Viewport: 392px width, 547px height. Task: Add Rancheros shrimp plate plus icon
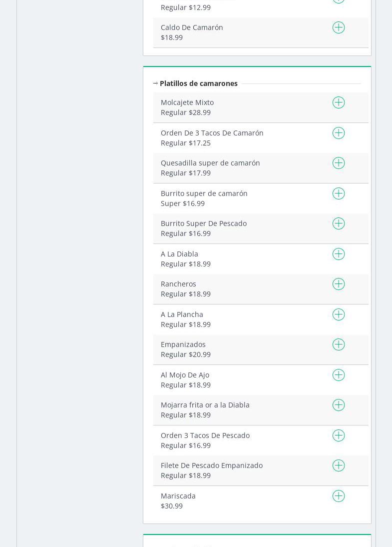339,284
